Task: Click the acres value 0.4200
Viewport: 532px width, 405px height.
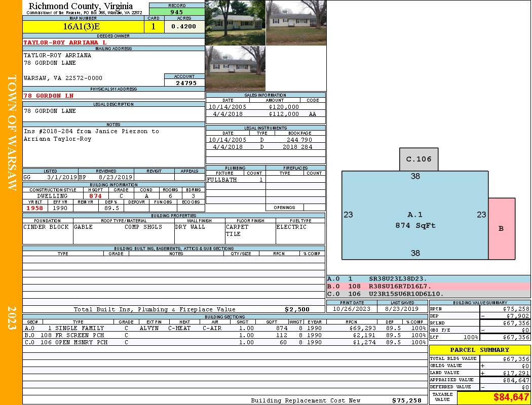Action: pyautogui.click(x=184, y=27)
